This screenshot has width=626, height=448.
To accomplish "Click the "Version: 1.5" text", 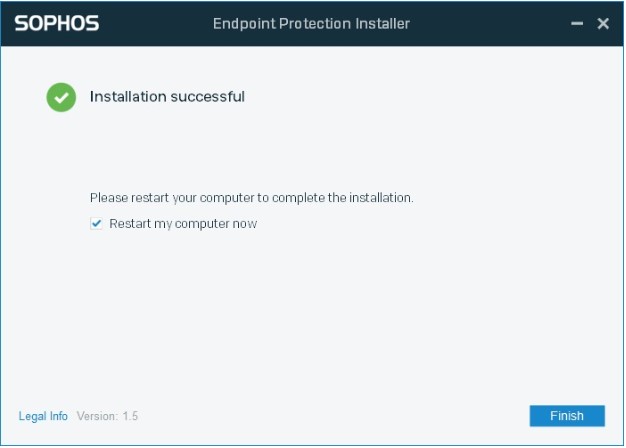I will point(108,416).
